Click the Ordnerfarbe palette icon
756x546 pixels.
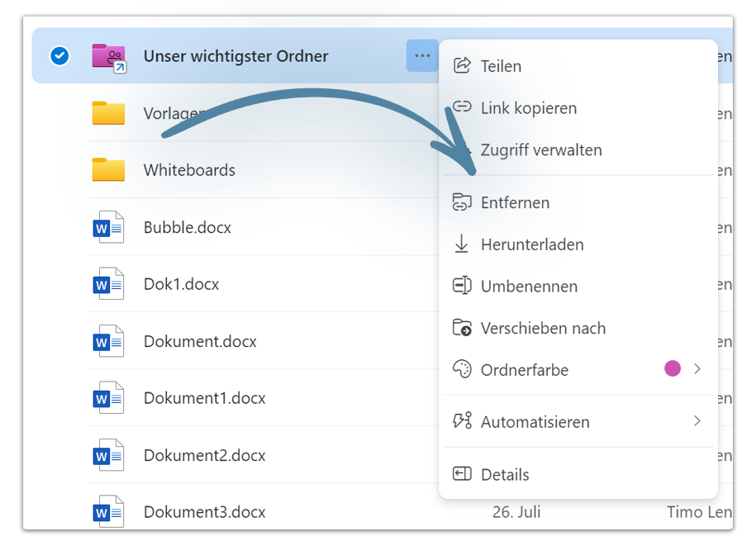[x=461, y=370]
